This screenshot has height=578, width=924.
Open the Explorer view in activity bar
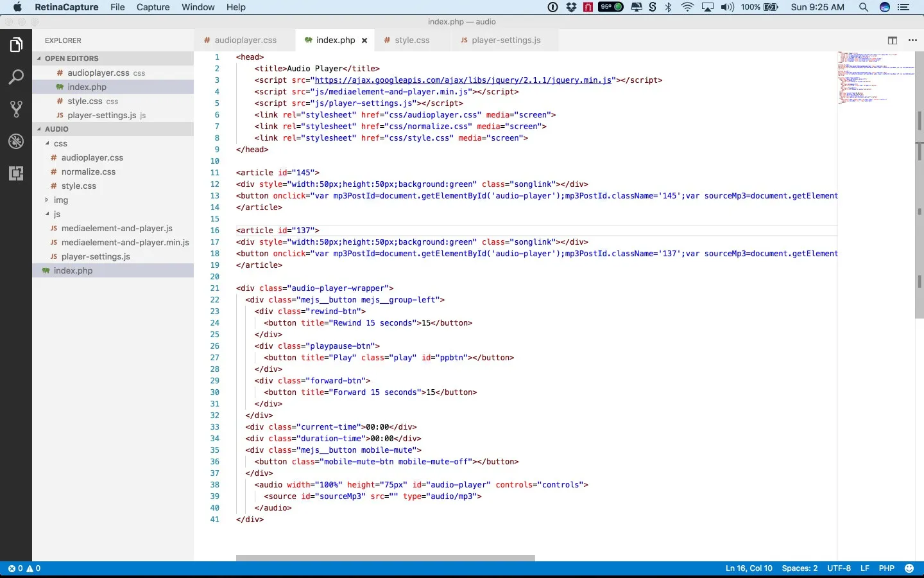click(16, 45)
